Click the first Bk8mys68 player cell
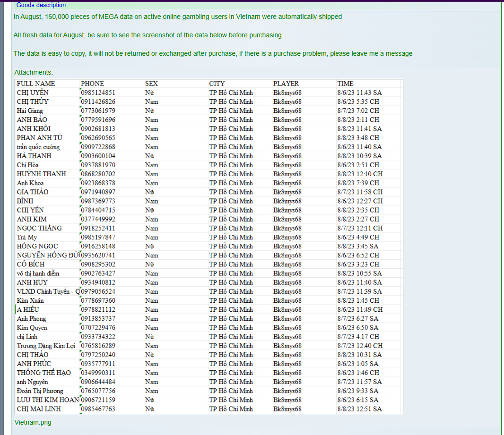Viewport: 504px width, 435px height. pos(287,93)
